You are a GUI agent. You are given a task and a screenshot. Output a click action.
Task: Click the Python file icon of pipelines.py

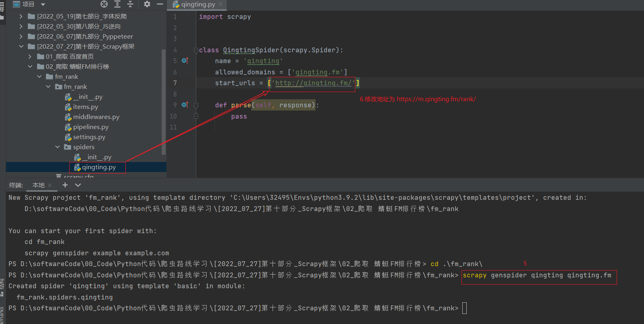click(68, 127)
